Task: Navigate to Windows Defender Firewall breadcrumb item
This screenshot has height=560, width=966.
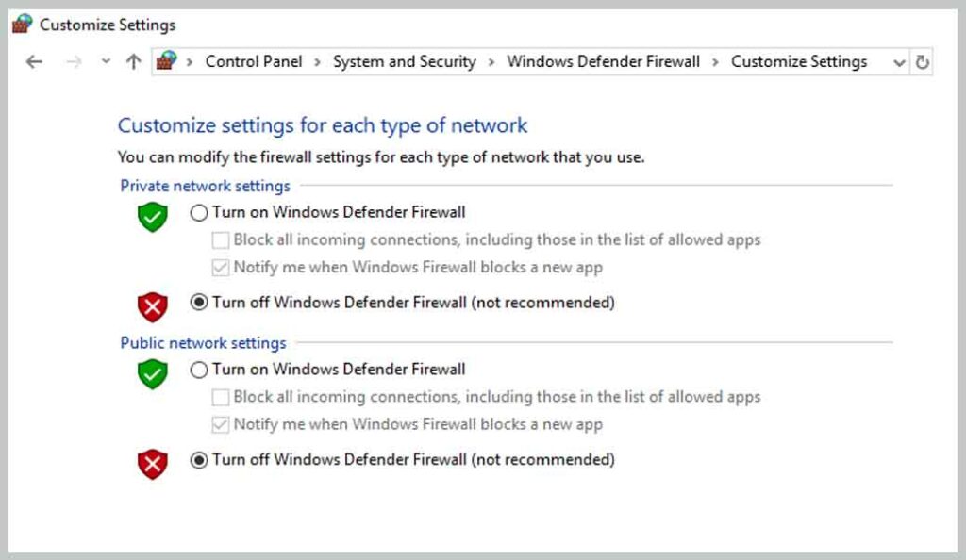Action: point(603,61)
